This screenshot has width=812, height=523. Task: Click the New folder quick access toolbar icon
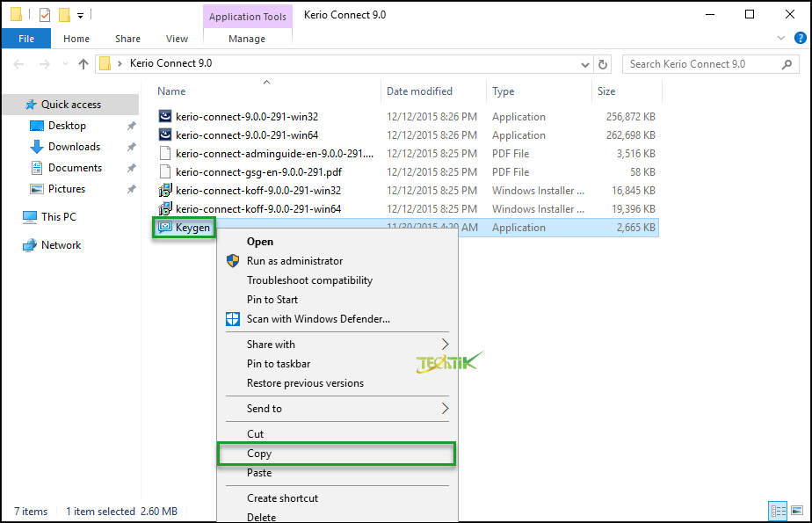click(64, 15)
